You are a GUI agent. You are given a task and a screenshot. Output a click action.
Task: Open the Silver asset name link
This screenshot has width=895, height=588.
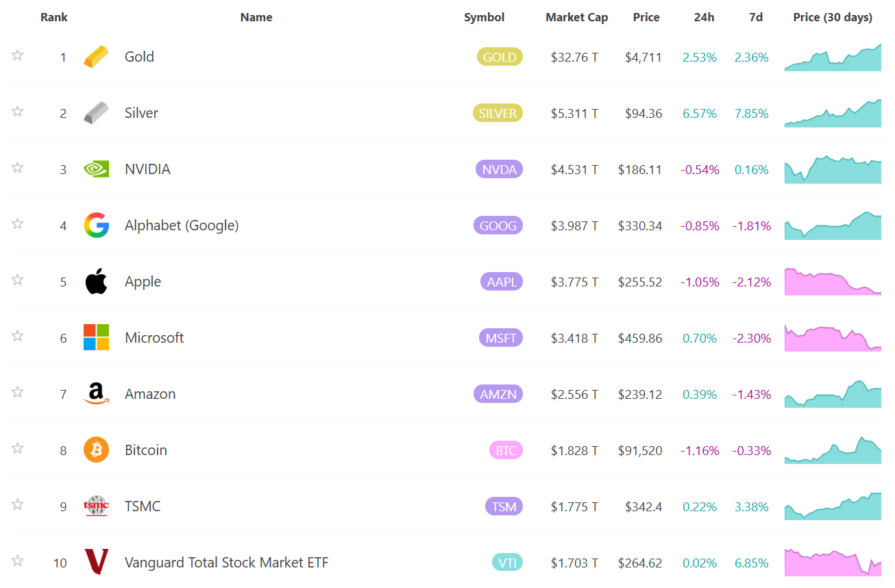click(141, 113)
